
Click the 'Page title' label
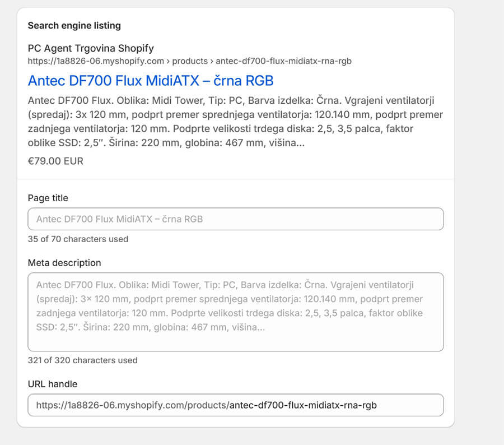pyautogui.click(x=48, y=198)
